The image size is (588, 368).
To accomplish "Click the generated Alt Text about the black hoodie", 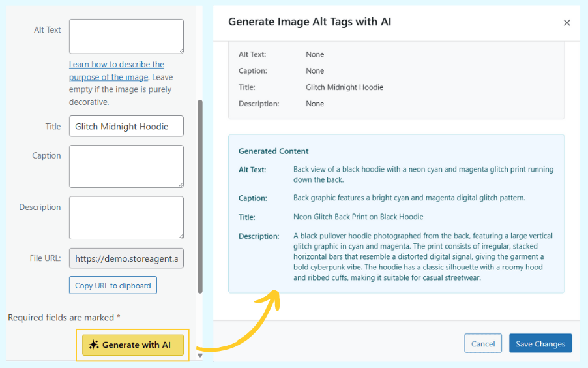I will (x=423, y=174).
